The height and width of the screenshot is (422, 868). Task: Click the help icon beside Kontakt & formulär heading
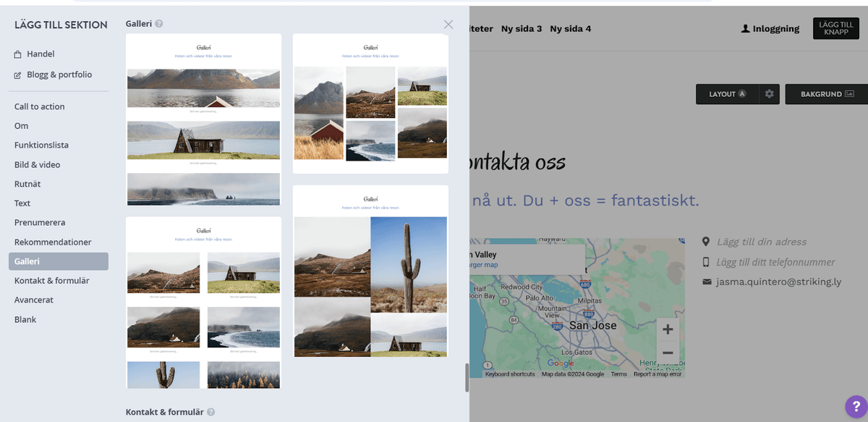point(211,412)
